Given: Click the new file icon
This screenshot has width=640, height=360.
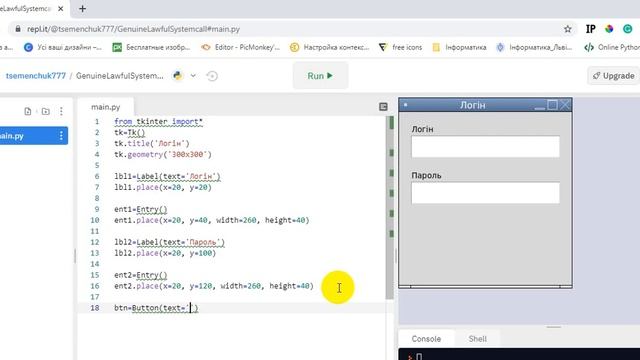Looking at the screenshot, I should tap(28, 111).
